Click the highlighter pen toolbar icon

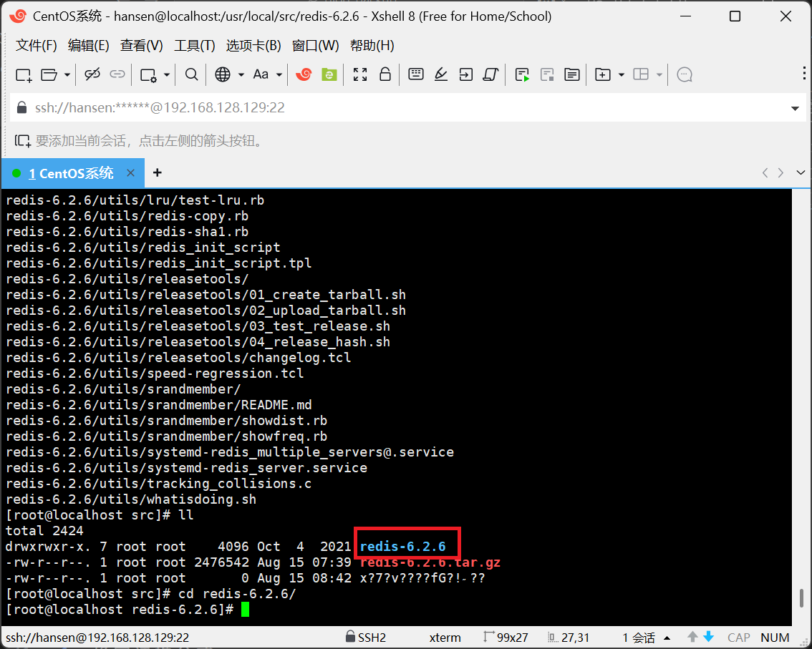(x=441, y=74)
